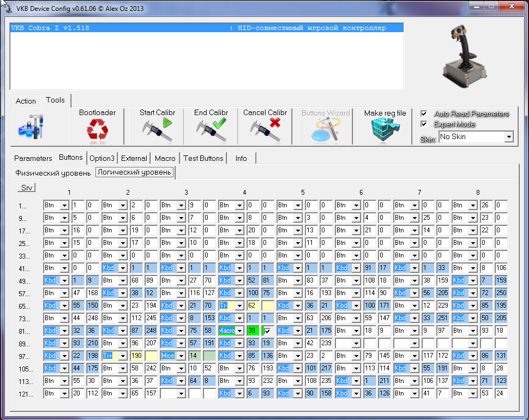Image resolution: width=529 pixels, height=420 pixels.
Task: Select the VKB Cobra Z v1.518 device entry
Action: [206, 28]
